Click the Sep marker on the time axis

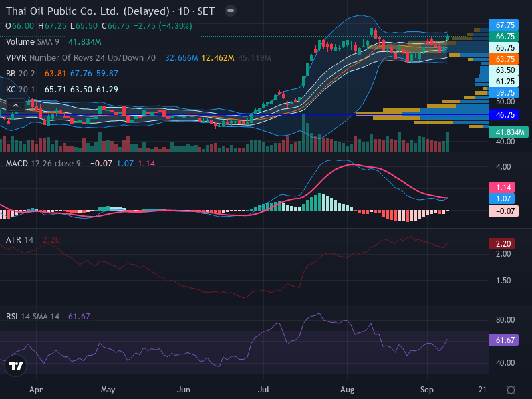[426, 390]
